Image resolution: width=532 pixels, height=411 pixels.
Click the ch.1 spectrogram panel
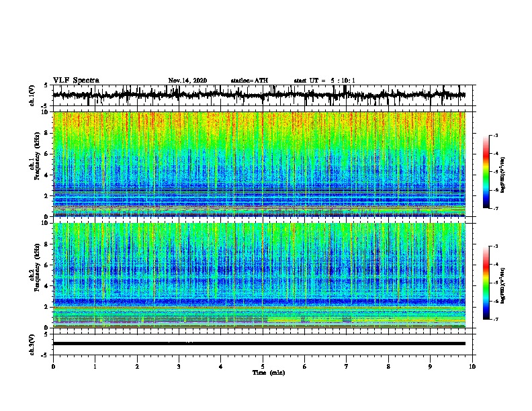pyautogui.click(x=259, y=164)
